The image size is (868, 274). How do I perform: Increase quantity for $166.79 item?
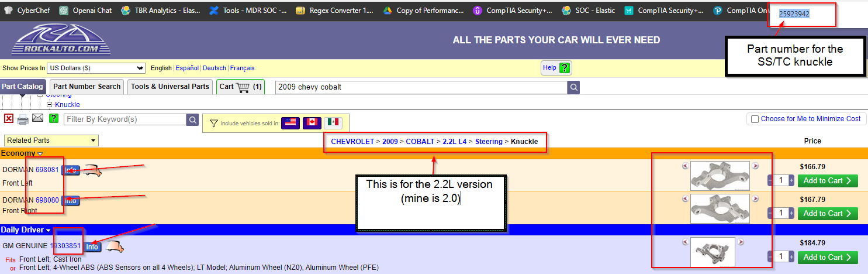pyautogui.click(x=791, y=180)
